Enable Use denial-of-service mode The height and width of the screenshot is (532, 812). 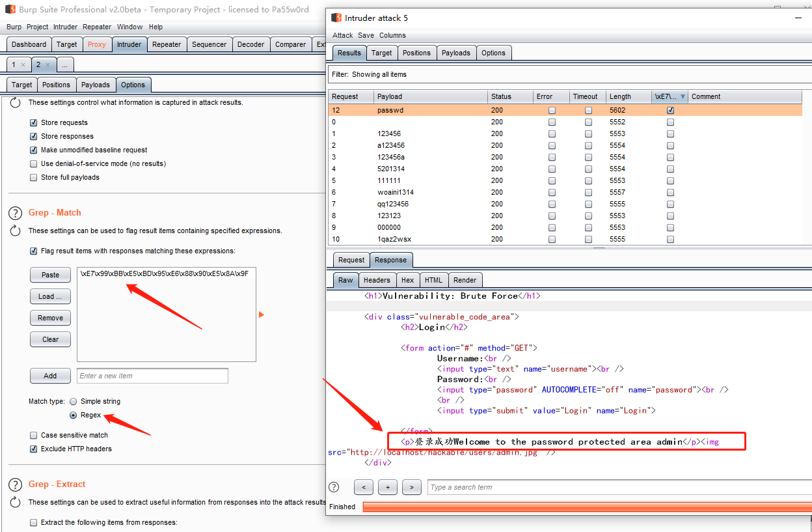coord(34,163)
